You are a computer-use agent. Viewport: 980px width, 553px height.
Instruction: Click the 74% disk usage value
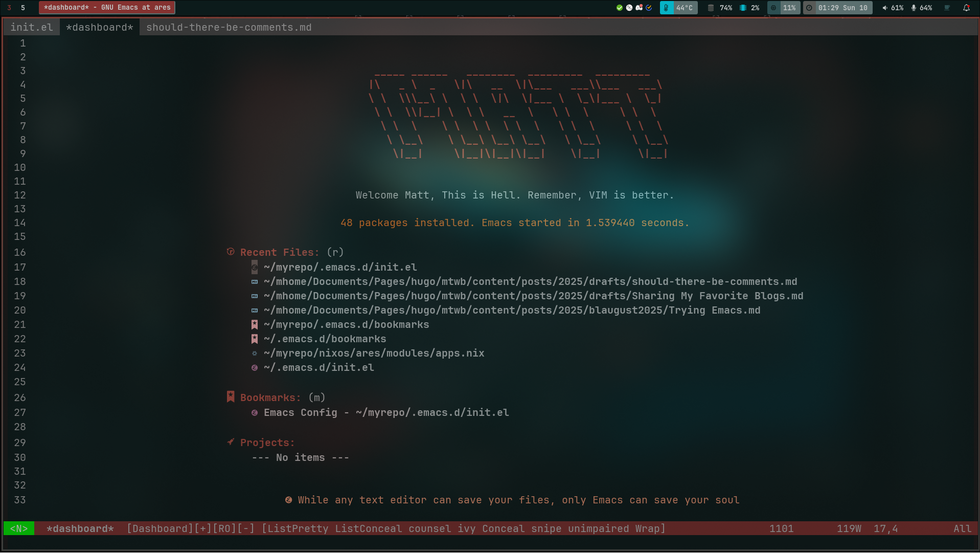click(x=726, y=8)
